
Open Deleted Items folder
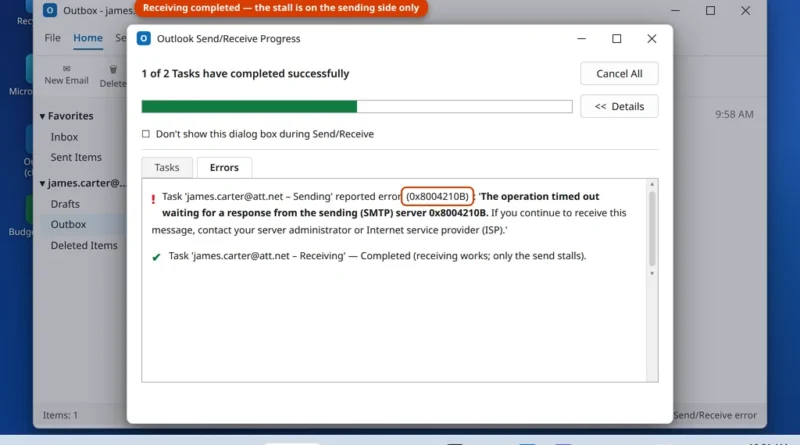(x=84, y=245)
